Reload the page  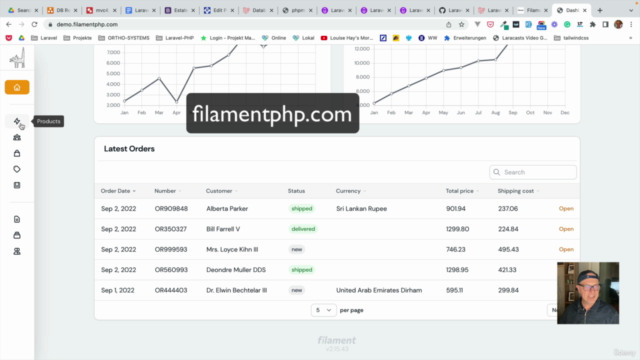coord(34,24)
